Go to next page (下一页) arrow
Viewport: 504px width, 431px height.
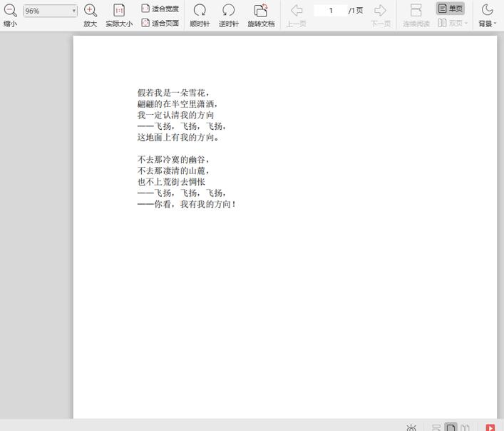[x=380, y=11]
